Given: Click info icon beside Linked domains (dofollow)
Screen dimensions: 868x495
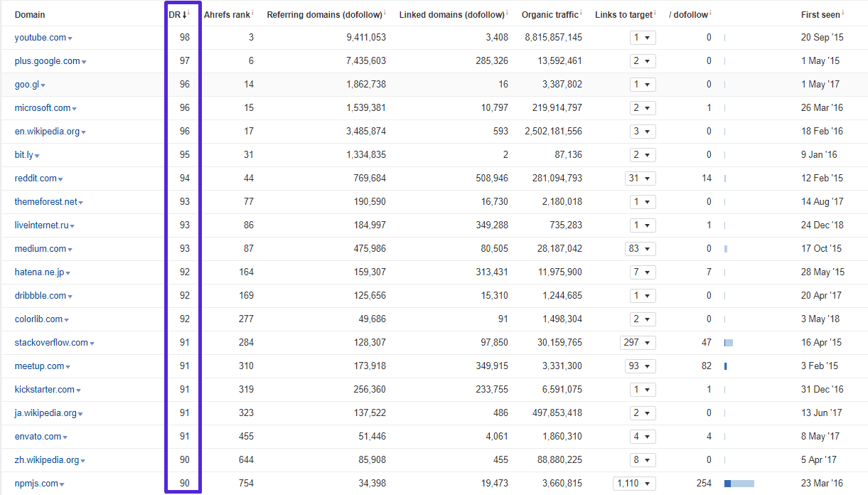Looking at the screenshot, I should (x=508, y=12).
